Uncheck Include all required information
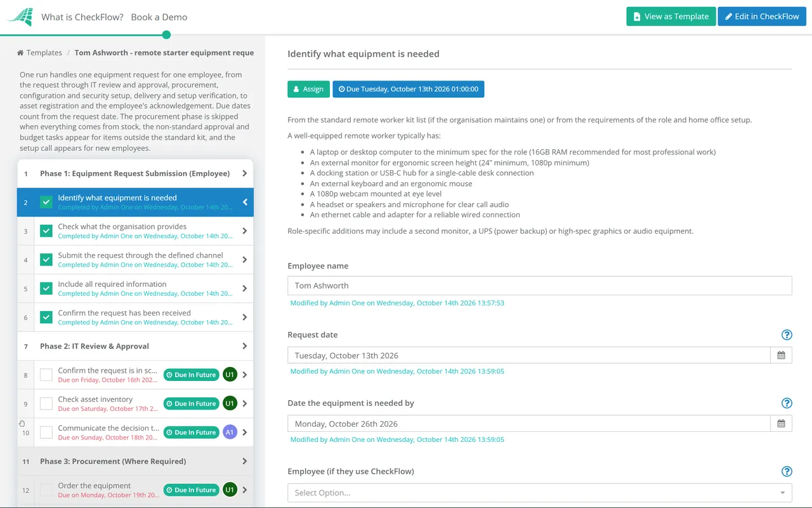This screenshot has height=508, width=812. point(46,289)
